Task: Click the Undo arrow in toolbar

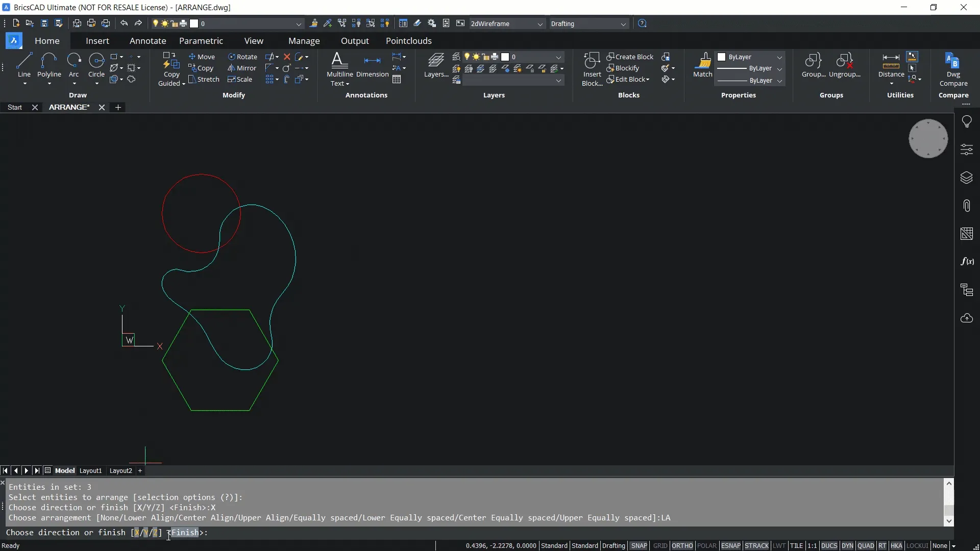Action: tap(124, 23)
